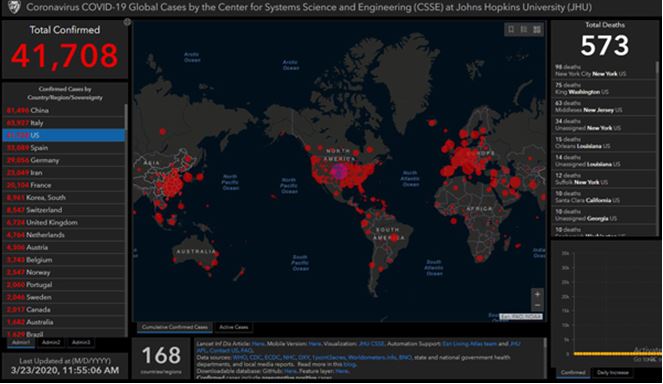Viewport: 663px width, 384px height.
Task: Select the Cumulative Confirmed Cases tab
Action: click(175, 327)
